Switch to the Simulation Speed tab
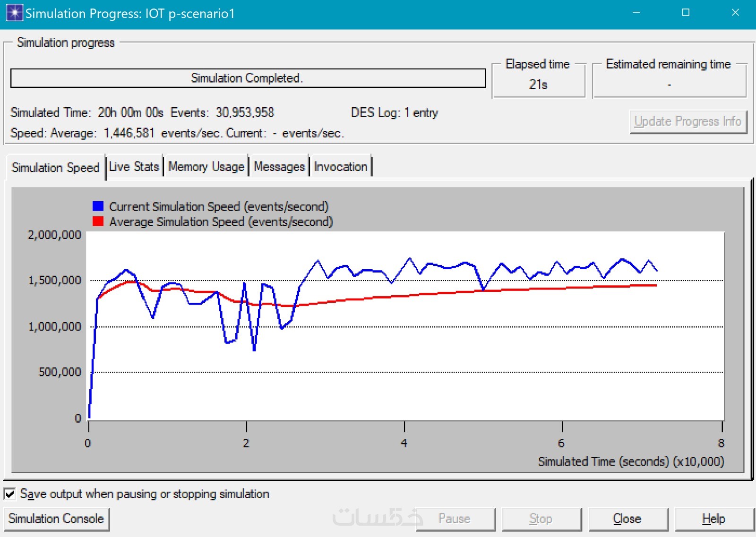Viewport: 756px width, 537px height. tap(55, 168)
